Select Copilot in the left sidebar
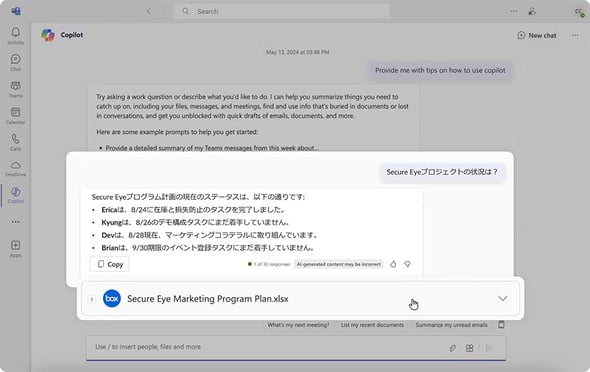Image resolution: width=590 pixels, height=372 pixels. pos(15,195)
